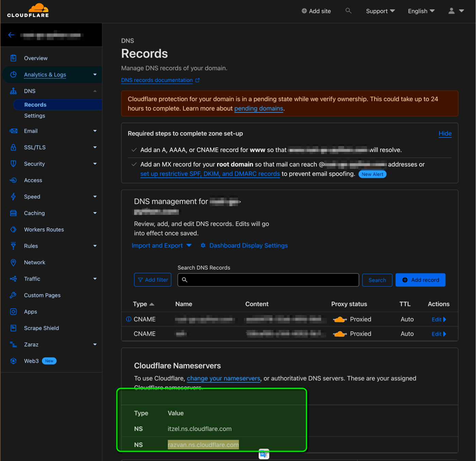Toggle the orange proxy cloud on the second CNAME row
This screenshot has width=476, height=461.
pyautogui.click(x=340, y=334)
